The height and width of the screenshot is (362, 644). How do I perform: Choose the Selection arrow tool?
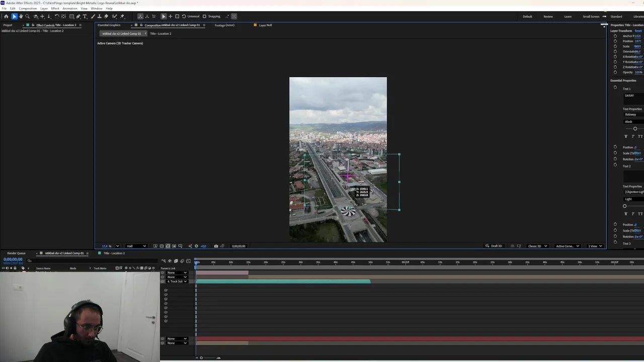pos(14,17)
